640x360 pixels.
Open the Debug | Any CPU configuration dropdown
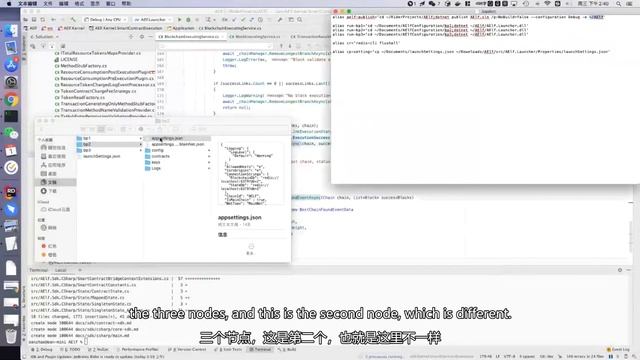[105, 20]
